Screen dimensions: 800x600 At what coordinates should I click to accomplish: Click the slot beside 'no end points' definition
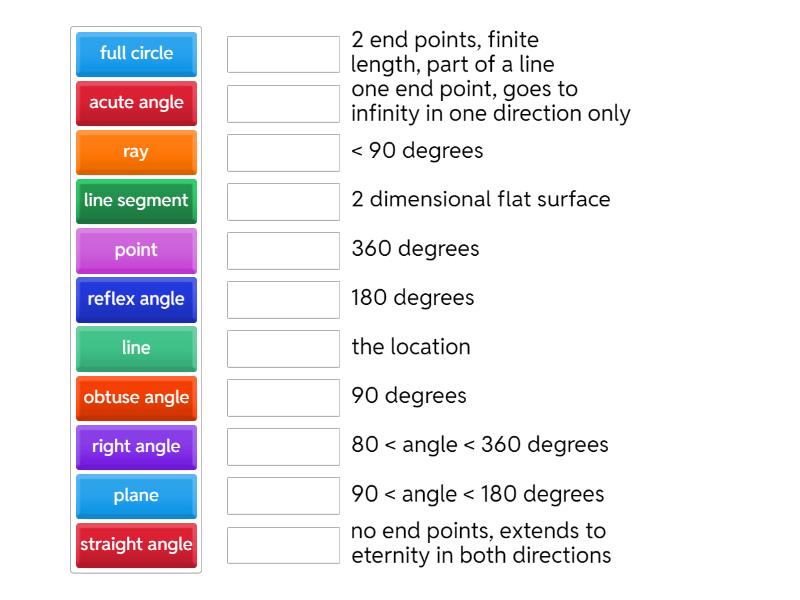(x=283, y=545)
